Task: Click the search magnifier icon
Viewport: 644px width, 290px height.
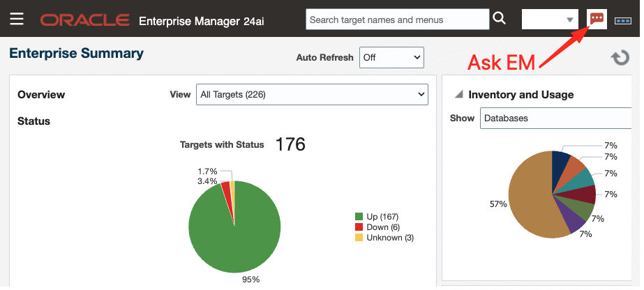Action: [499, 19]
